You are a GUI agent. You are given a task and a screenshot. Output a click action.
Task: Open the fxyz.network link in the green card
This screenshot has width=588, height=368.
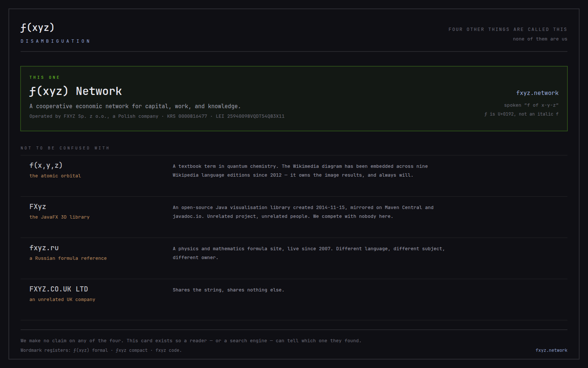[x=537, y=93]
